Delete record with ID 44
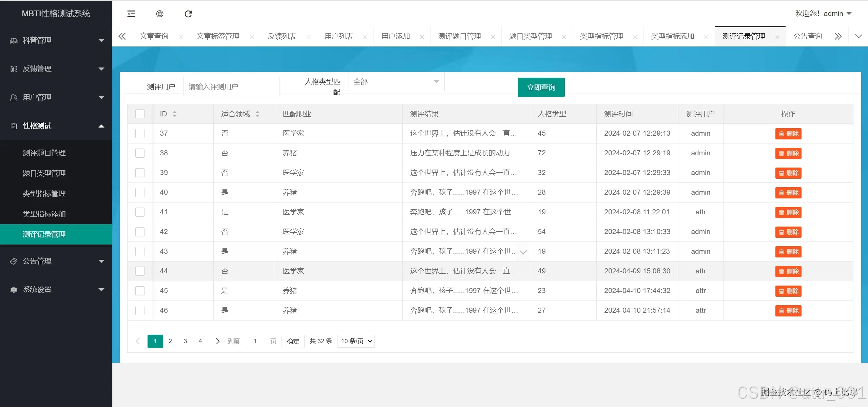This screenshot has height=407, width=868. (788, 271)
